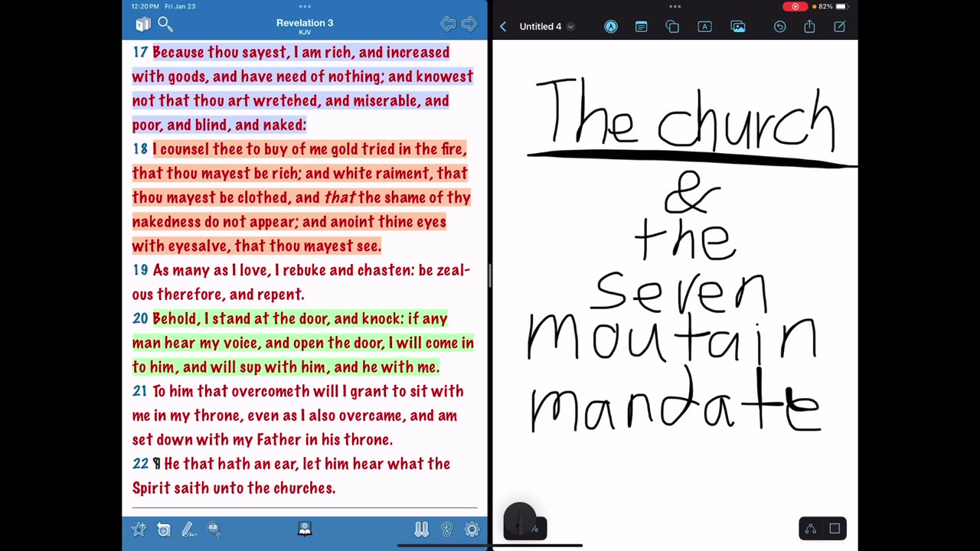Tap the search magnifier in Bible app
This screenshot has height=551, width=980.
coord(165,24)
